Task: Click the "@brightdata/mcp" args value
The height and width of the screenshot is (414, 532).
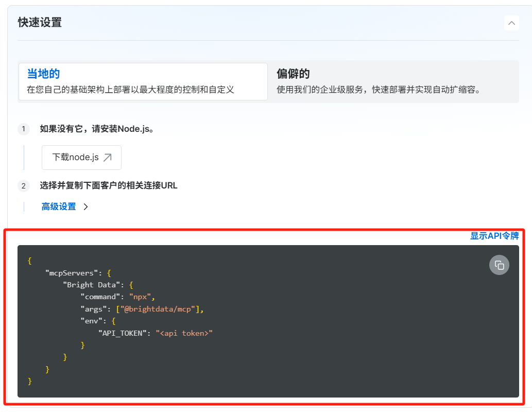Action: pyautogui.click(x=158, y=309)
